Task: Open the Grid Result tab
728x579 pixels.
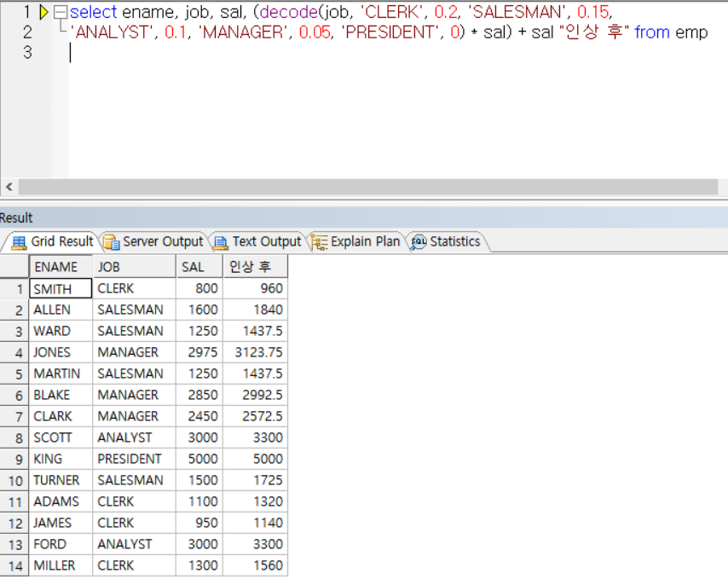Action: [x=53, y=241]
